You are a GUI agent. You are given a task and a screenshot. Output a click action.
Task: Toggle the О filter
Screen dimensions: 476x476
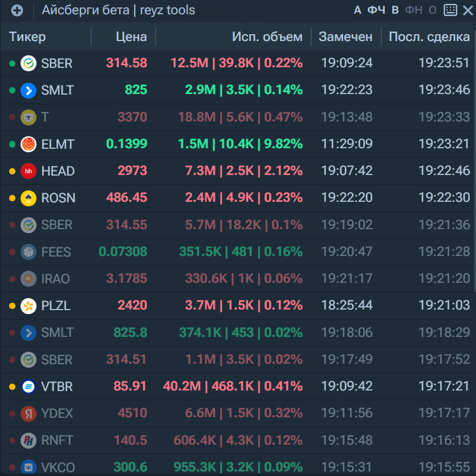tap(432, 10)
